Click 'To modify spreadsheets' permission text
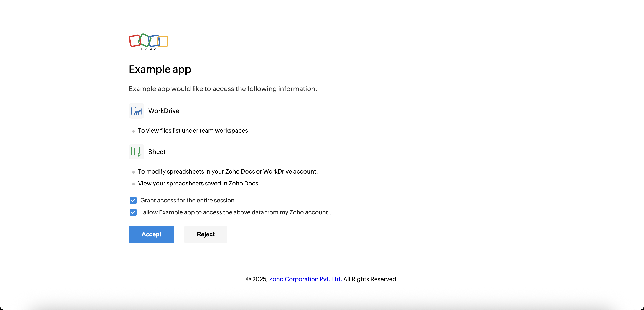 pyautogui.click(x=228, y=171)
